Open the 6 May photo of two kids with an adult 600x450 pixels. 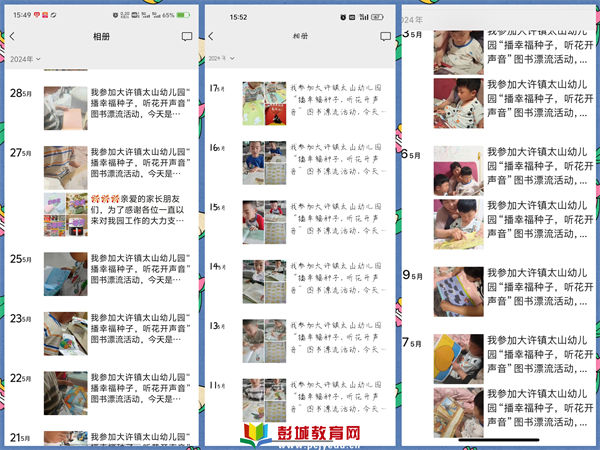(x=458, y=171)
